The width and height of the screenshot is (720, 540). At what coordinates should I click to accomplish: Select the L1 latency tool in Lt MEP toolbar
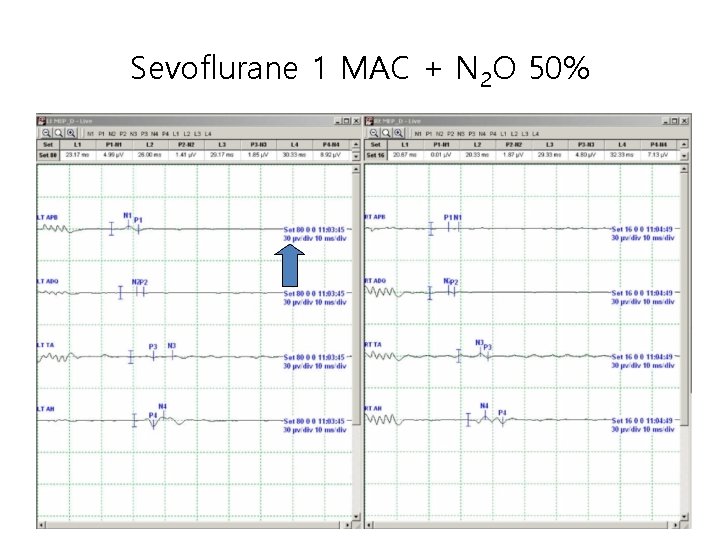176,134
